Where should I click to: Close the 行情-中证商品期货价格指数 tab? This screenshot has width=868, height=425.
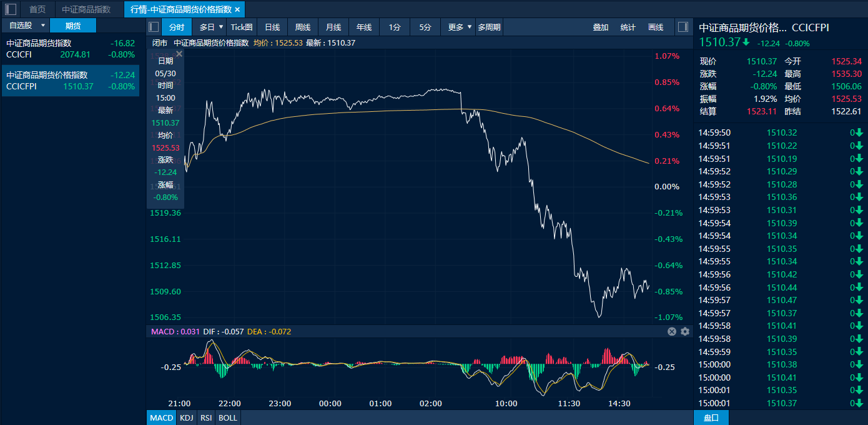click(237, 9)
